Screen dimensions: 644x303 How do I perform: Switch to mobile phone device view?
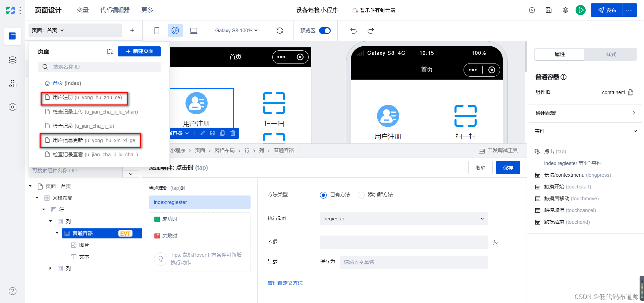(157, 31)
